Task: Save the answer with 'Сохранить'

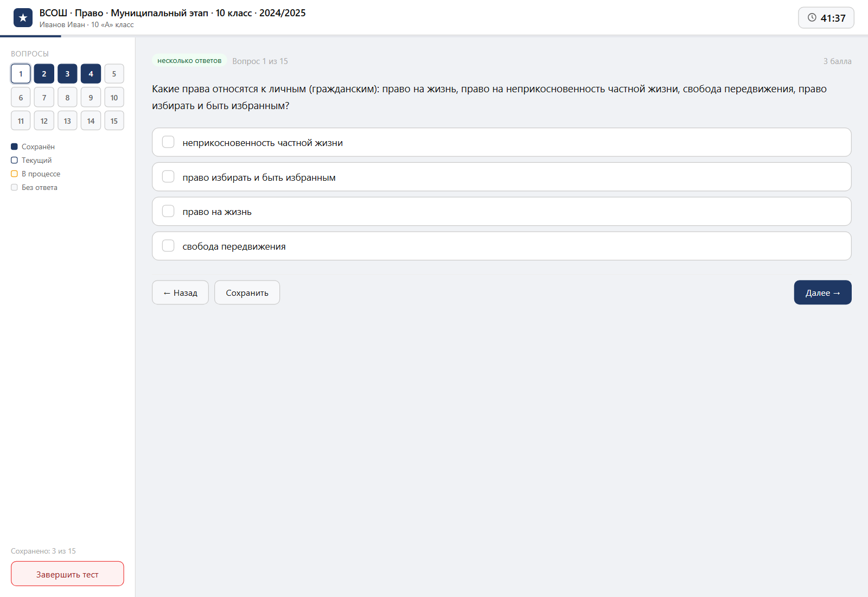Action: point(247,293)
